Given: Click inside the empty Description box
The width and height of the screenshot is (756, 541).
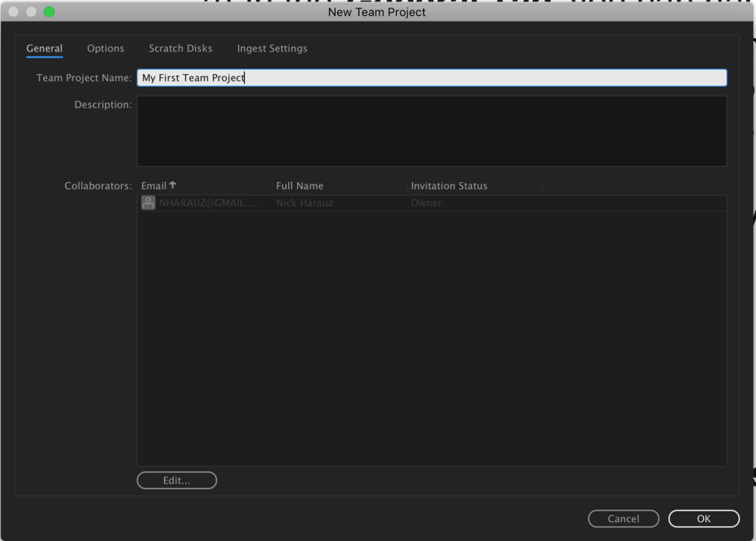Looking at the screenshot, I should point(431,131).
